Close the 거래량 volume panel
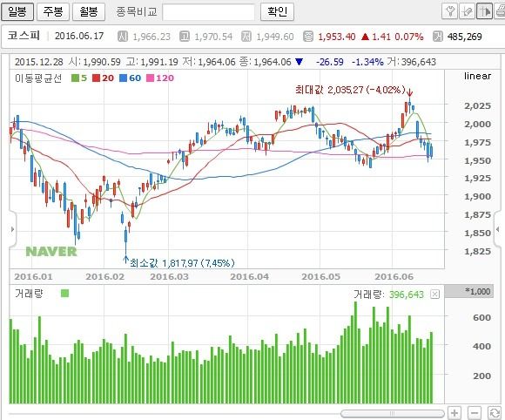The width and height of the screenshot is (505, 420). pos(435,294)
